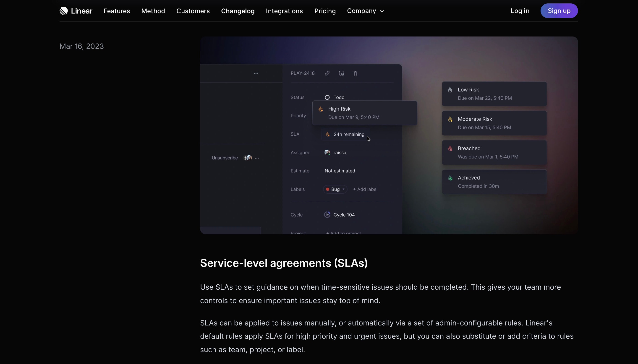The width and height of the screenshot is (638, 364).
Task: Click the 24h remaining SLA field
Action: click(345, 135)
